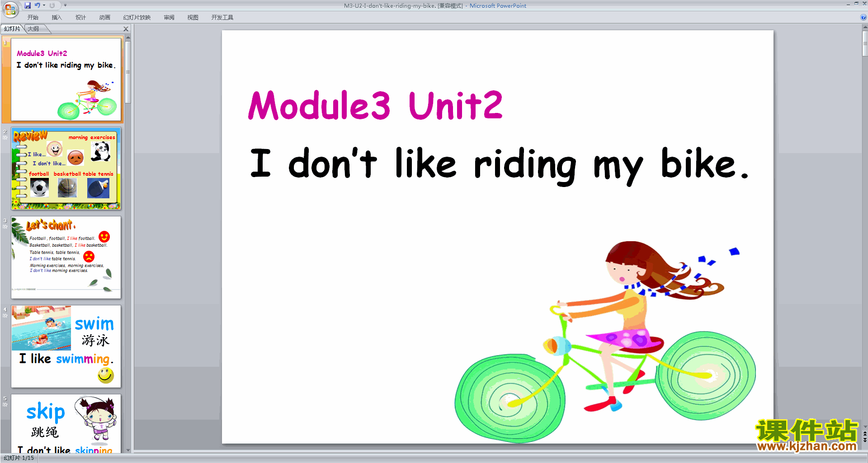Click animation star icon beside slide 5
The image size is (868, 463).
[x=5, y=404]
